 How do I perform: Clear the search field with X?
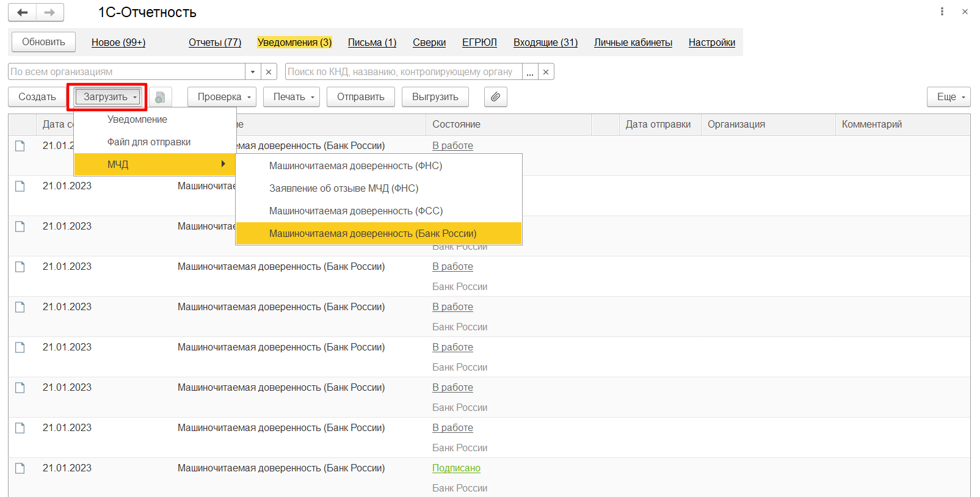point(546,72)
